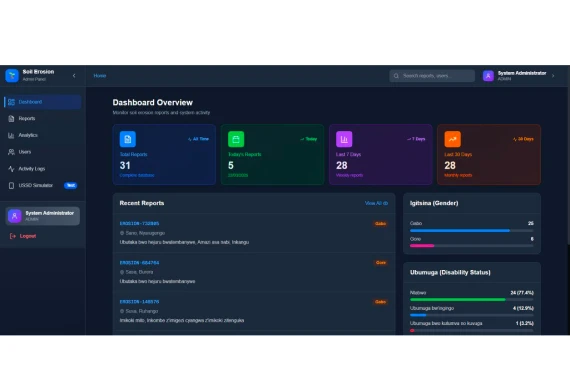The image size is (570, 377).
Task: Click the blue Gabo gender progress bar
Action: point(460,230)
